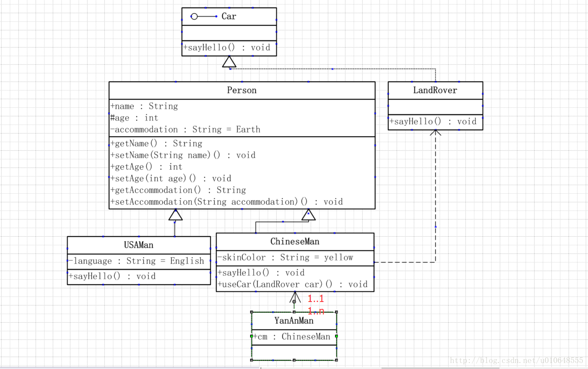Viewport: 588px width, 369px height.
Task: Click the red 1..1 multiplicity label
Action: coord(315,299)
